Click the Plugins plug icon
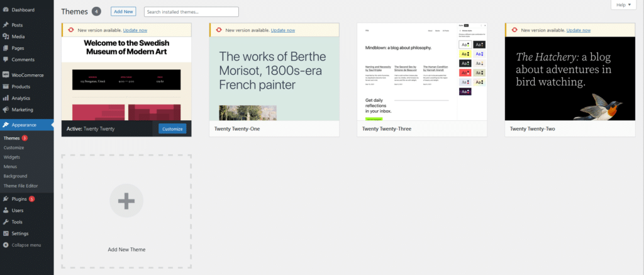644x275 pixels. tap(6, 199)
